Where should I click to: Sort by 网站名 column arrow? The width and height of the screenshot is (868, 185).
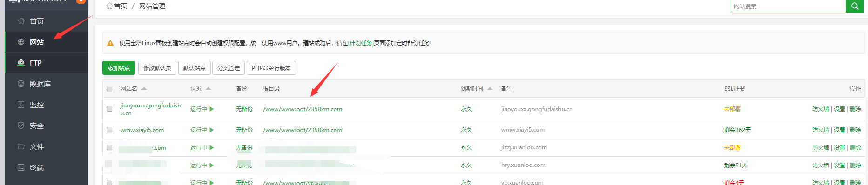coord(144,88)
